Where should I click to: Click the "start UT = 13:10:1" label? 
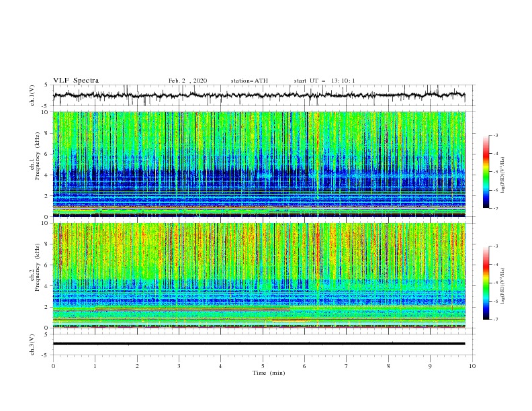coord(324,81)
